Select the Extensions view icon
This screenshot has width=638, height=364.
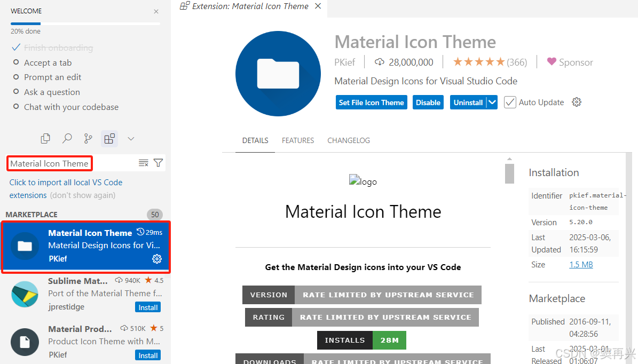(109, 139)
